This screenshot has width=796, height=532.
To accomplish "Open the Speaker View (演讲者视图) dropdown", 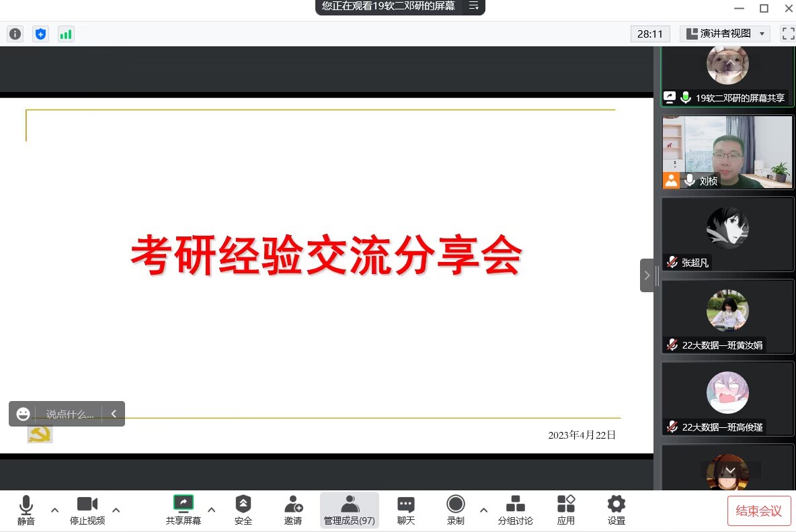I will [725, 34].
